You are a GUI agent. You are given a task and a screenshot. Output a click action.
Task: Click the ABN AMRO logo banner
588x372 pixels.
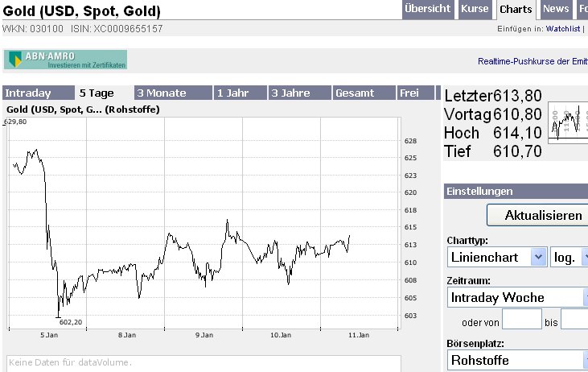(66, 60)
